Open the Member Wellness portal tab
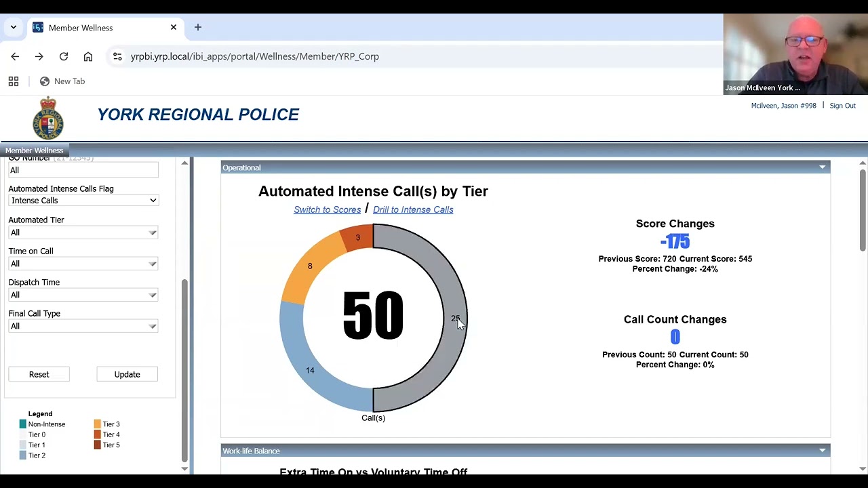Screen dimensions: 868x488 click(x=34, y=150)
